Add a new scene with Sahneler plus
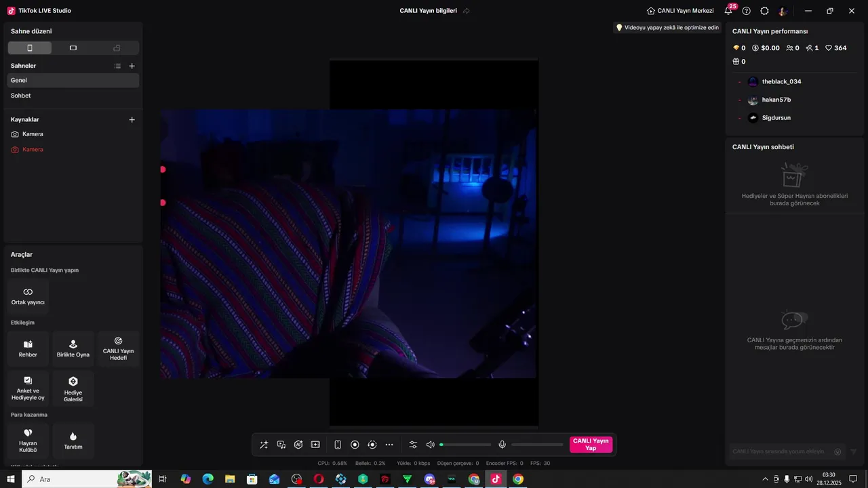The image size is (868, 488). [x=132, y=66]
